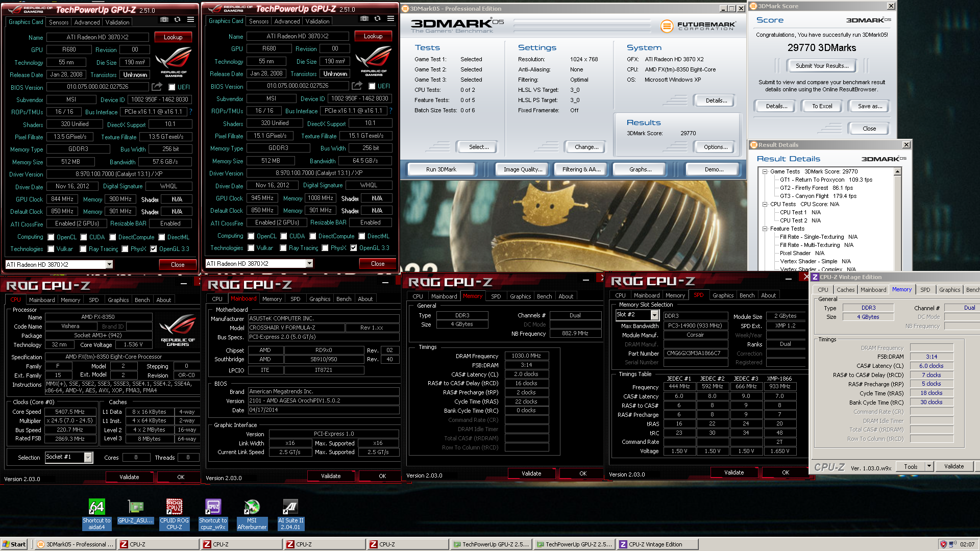The height and width of the screenshot is (551, 980).
Task: Switch to Advanced tab in right GPU-Z window
Action: click(x=287, y=21)
